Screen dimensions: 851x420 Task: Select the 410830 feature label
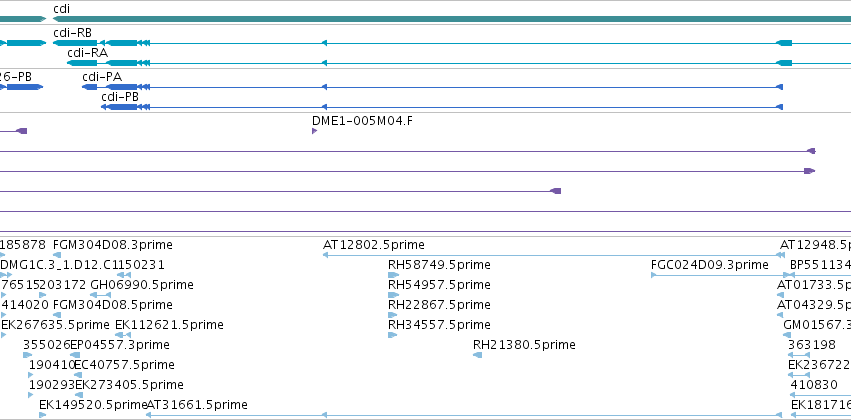tap(814, 385)
